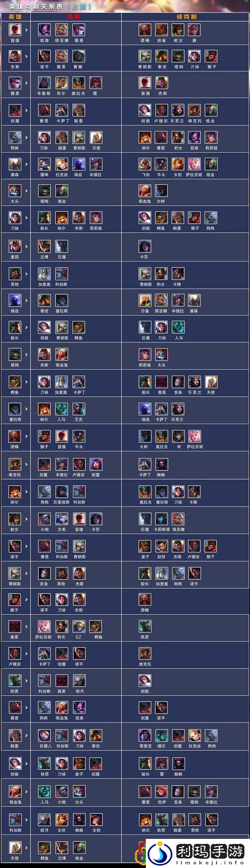Choose the 猫咪 champion icon
Image resolution: width=250 pixels, height=868 pixels.
pos(45,164)
